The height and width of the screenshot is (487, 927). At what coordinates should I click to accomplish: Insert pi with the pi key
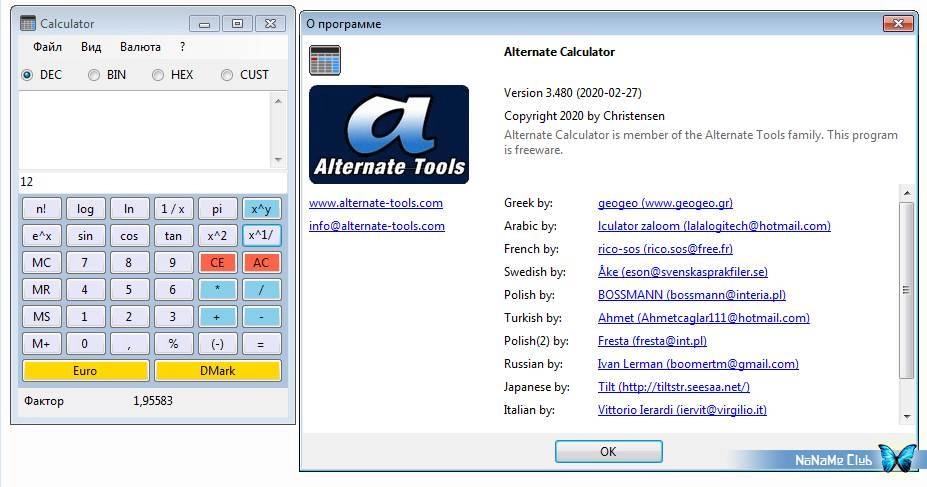tap(217, 209)
